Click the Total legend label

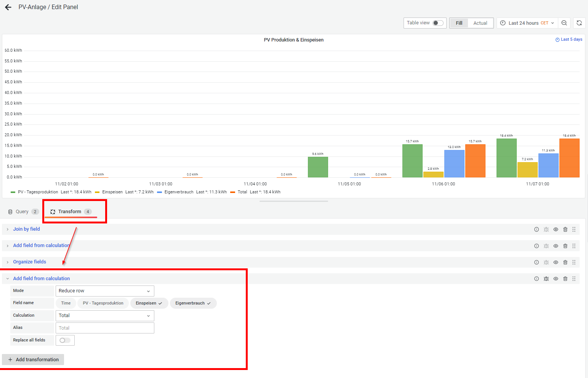point(242,192)
